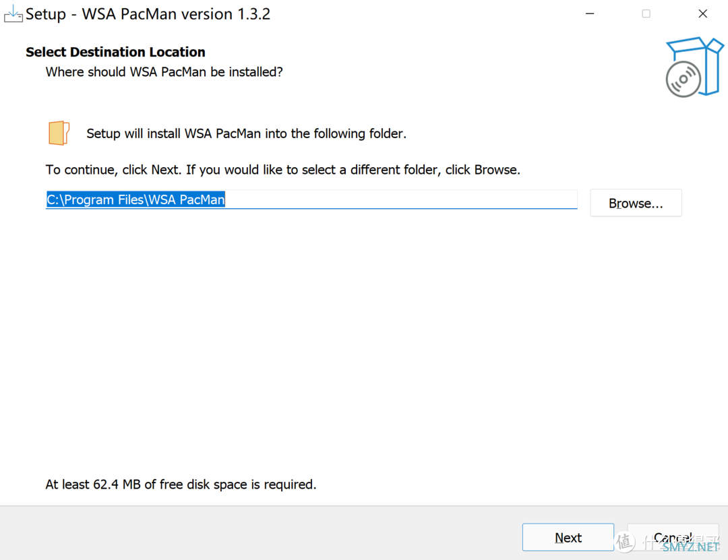
Task: Click the disabled maximize button
Action: (646, 13)
